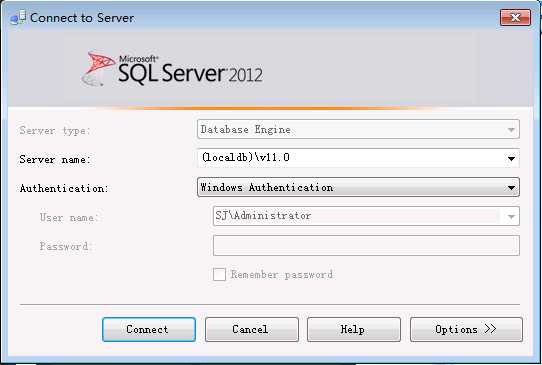Open the Server type dropdown arrow

tap(511, 130)
